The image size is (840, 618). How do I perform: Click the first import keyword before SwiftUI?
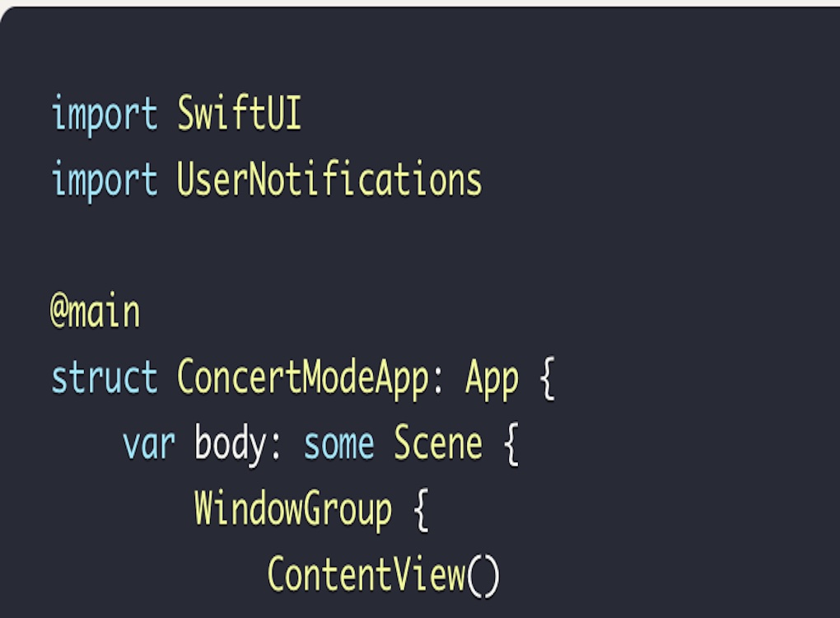[104, 114]
